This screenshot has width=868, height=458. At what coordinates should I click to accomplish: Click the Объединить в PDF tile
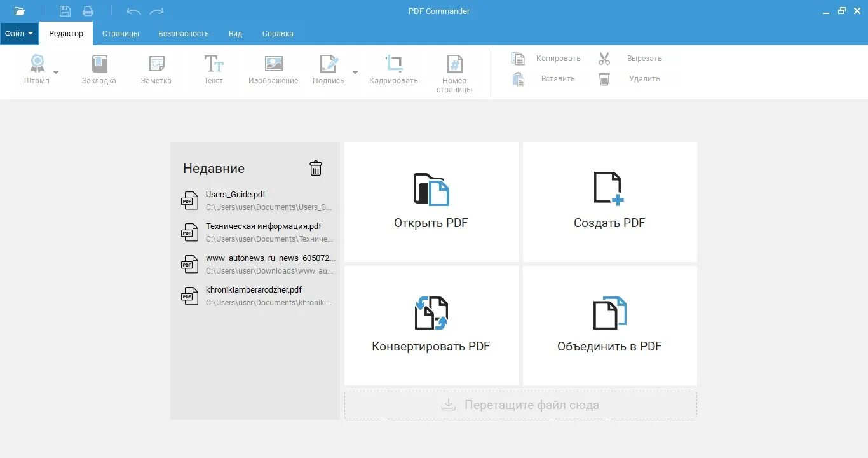[610, 326]
